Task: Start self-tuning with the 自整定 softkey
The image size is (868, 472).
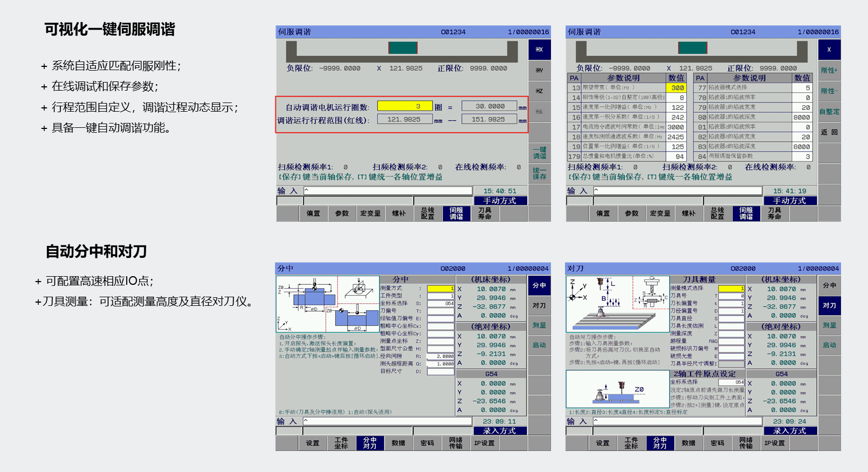Action: 829,112
